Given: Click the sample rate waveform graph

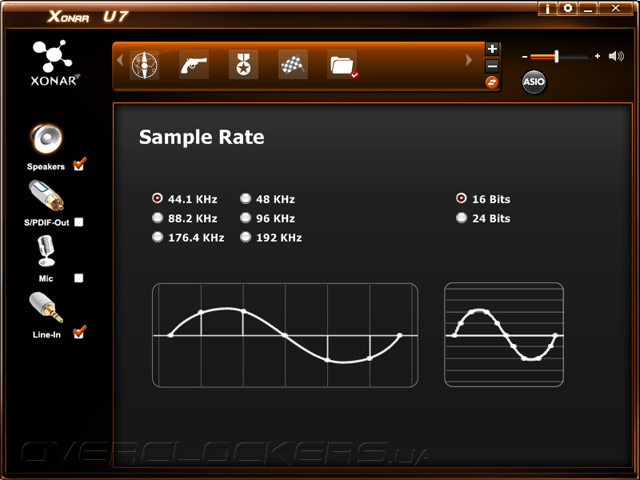Looking at the screenshot, I should [285, 335].
